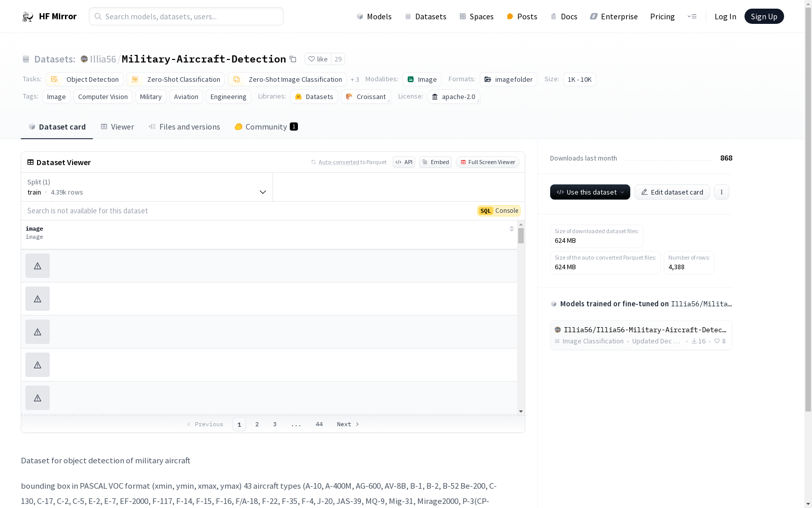Open the Posts nav item
Viewport: 812px width, 508px height.
click(x=522, y=16)
